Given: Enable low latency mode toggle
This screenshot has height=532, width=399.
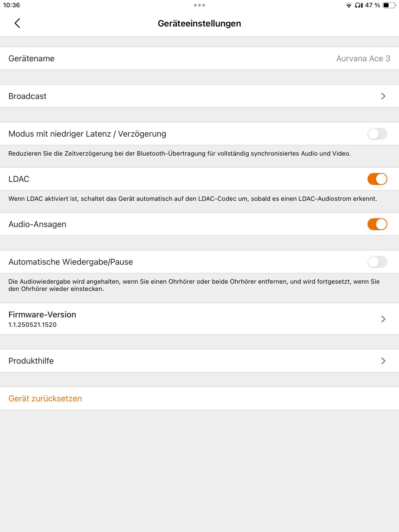Looking at the screenshot, I should 377,134.
